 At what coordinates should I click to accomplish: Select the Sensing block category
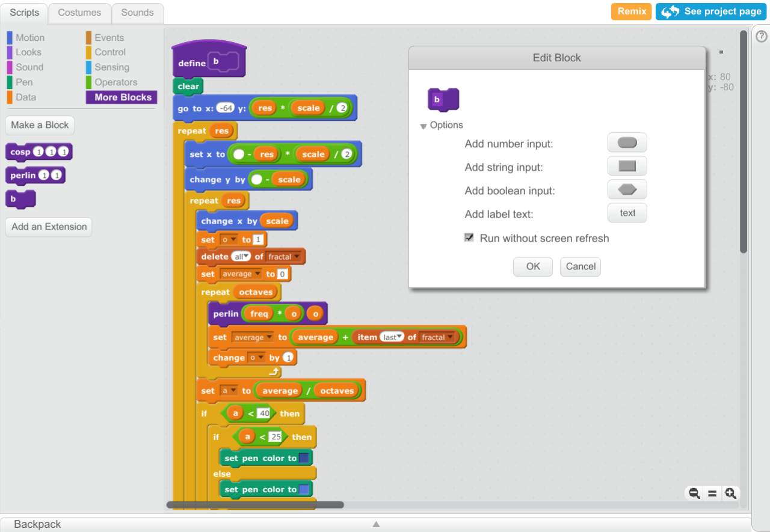coord(112,67)
